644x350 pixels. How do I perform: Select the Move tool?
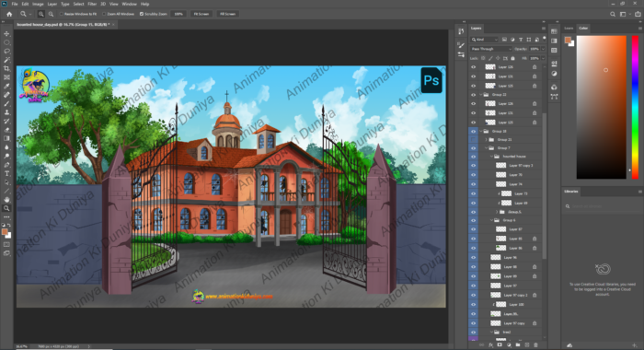6,34
